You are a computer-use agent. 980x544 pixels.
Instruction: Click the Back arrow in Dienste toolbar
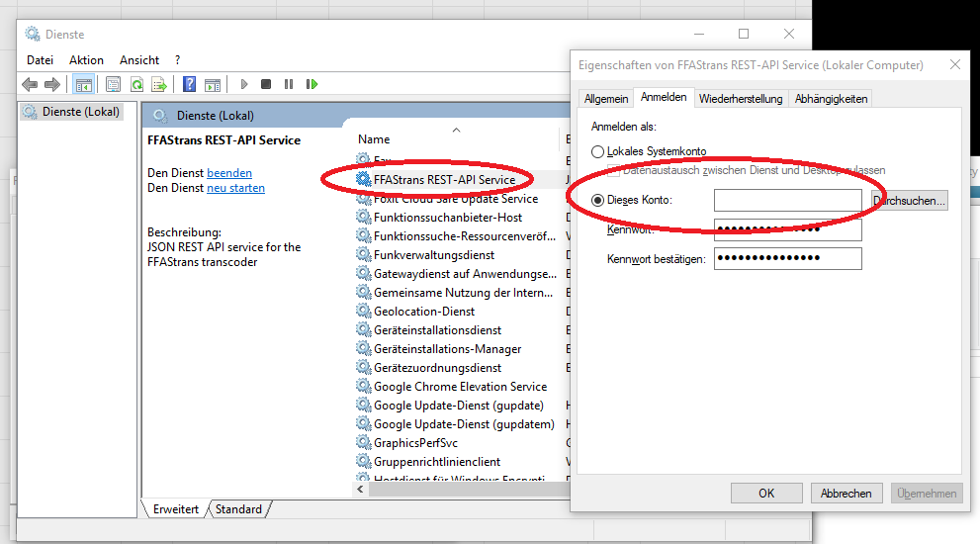tap(30, 84)
